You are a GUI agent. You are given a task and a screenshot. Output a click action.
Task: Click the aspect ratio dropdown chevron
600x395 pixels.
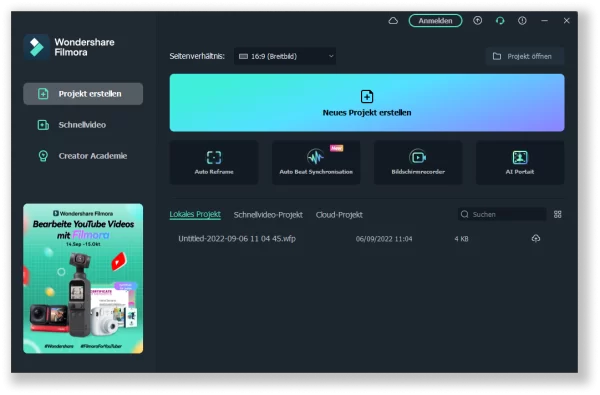331,56
